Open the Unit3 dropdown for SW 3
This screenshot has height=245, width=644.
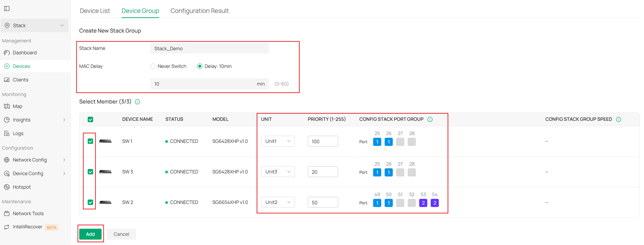point(278,172)
